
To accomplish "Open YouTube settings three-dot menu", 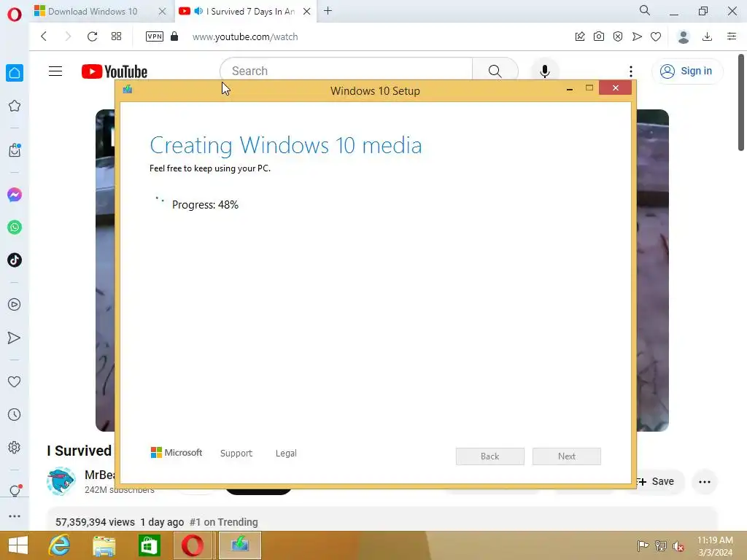I will pos(631,71).
